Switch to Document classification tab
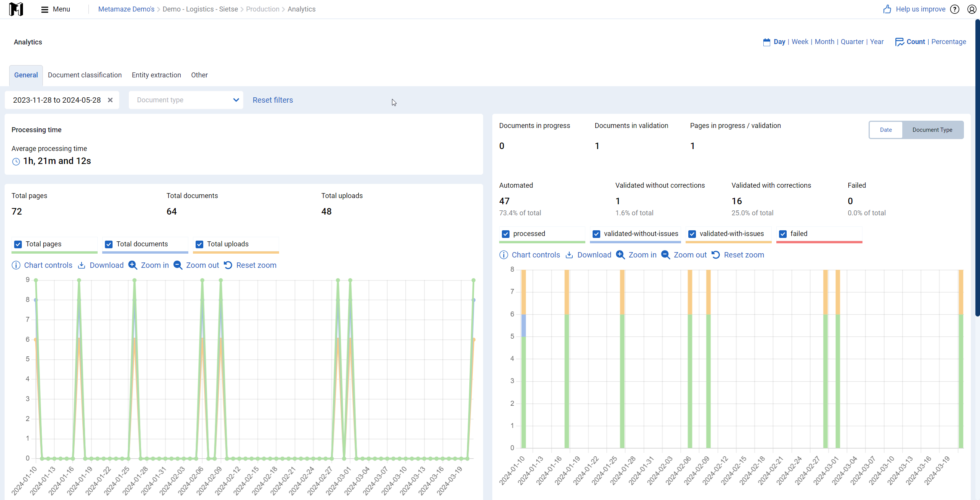This screenshot has height=500, width=980. (x=85, y=75)
